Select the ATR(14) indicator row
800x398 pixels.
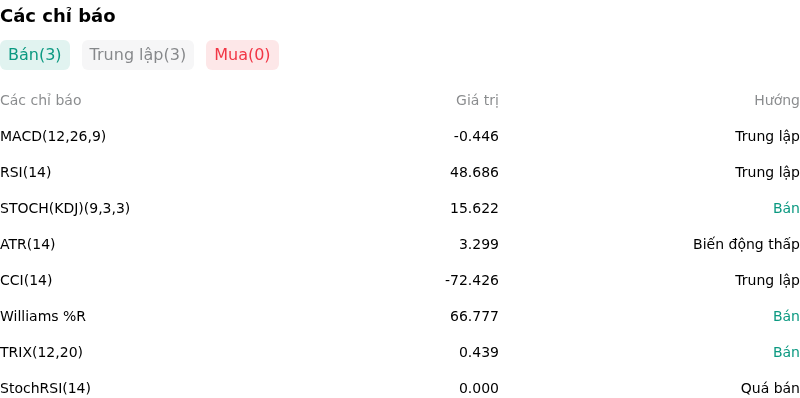(400, 244)
